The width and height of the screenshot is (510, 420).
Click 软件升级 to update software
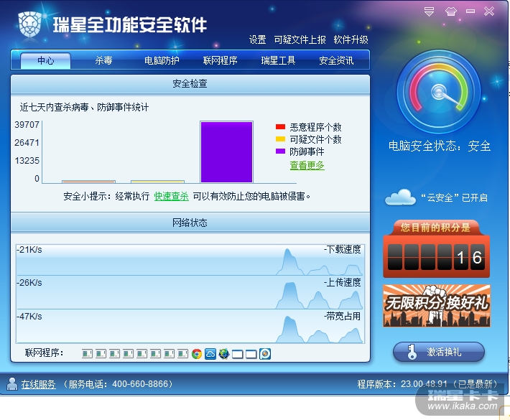point(351,39)
